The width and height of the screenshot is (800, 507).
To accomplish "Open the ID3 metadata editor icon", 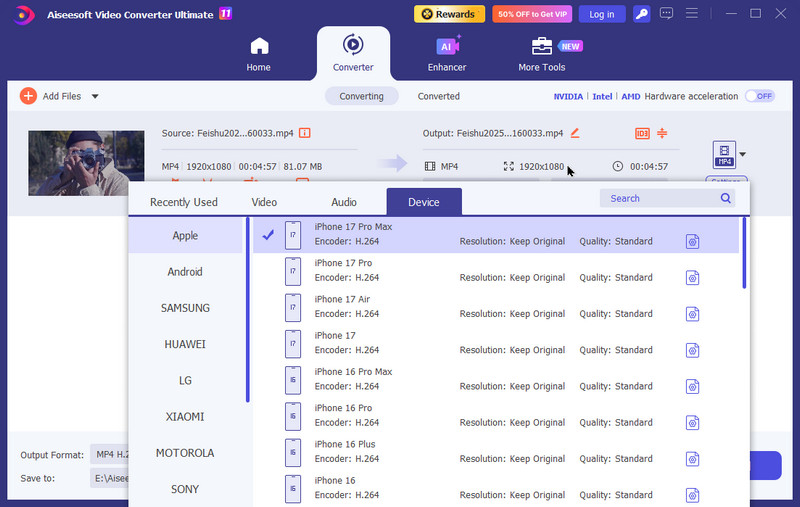I will coord(642,133).
